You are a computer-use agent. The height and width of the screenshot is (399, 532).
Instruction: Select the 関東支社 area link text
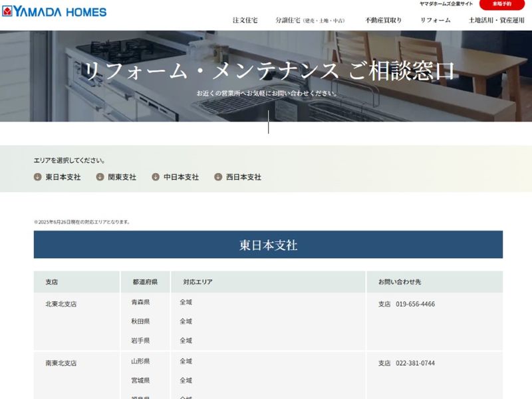[x=122, y=177]
